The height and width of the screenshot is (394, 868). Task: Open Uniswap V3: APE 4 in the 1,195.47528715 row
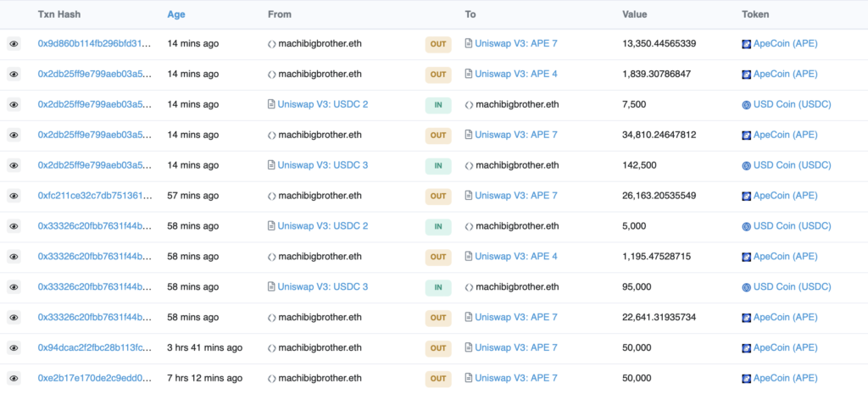coord(516,256)
